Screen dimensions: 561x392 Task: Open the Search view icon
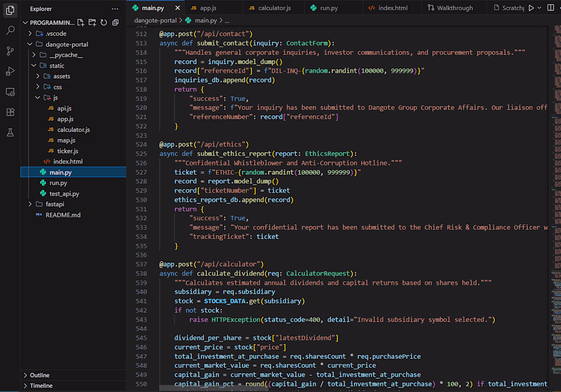point(10,31)
